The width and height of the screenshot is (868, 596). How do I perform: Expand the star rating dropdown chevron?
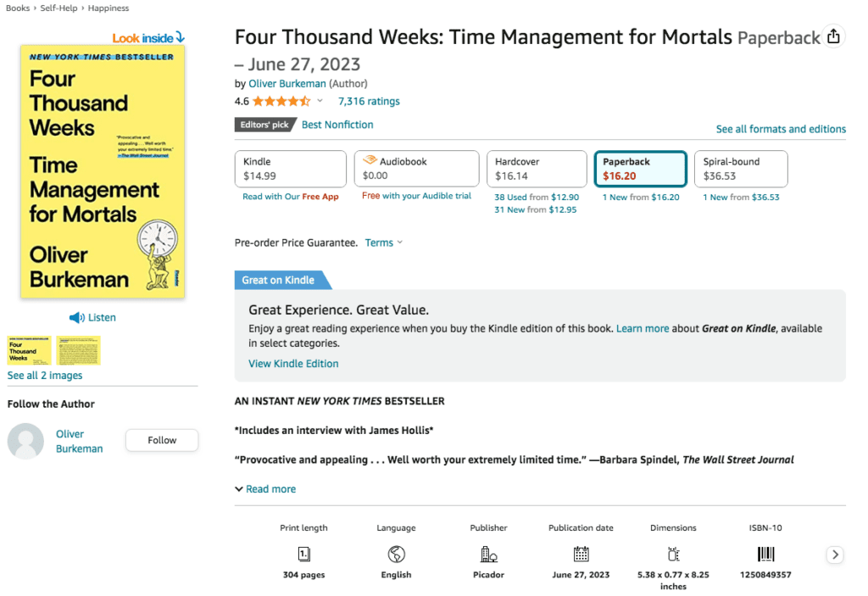coord(320,101)
